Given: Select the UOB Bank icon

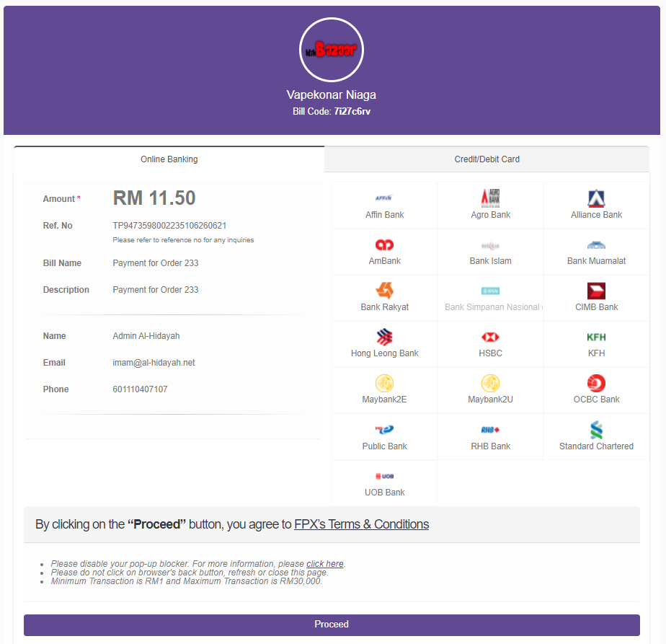Looking at the screenshot, I should coord(384,476).
